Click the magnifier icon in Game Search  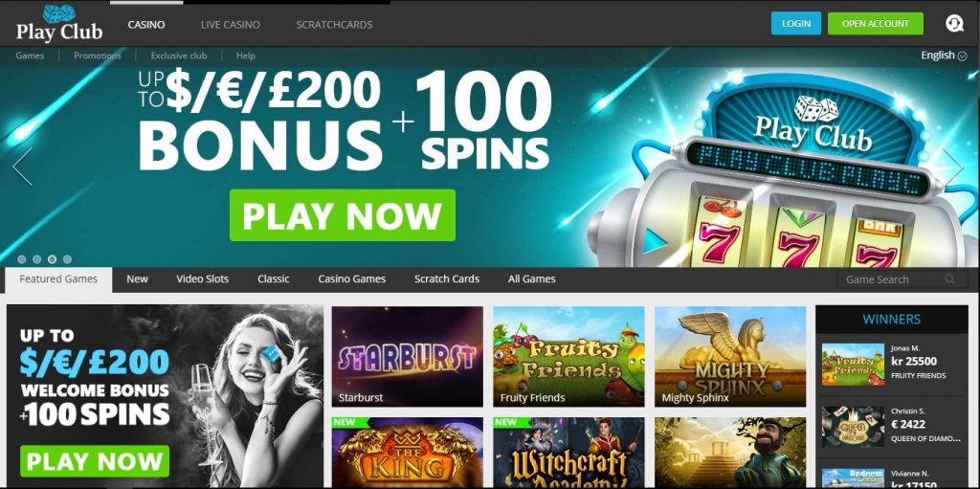point(950,278)
